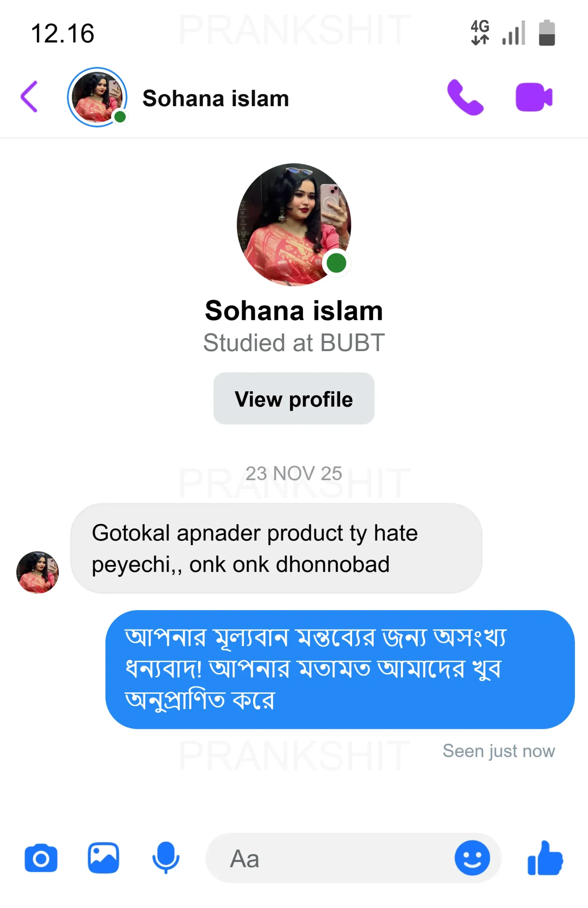
Task: Click the View profile button
Action: (x=294, y=399)
